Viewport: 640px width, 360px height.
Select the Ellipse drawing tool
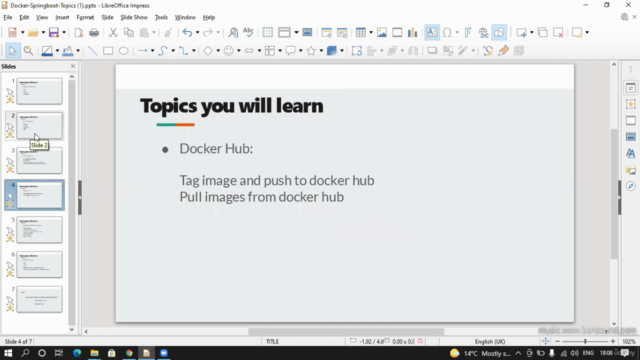pos(123,51)
